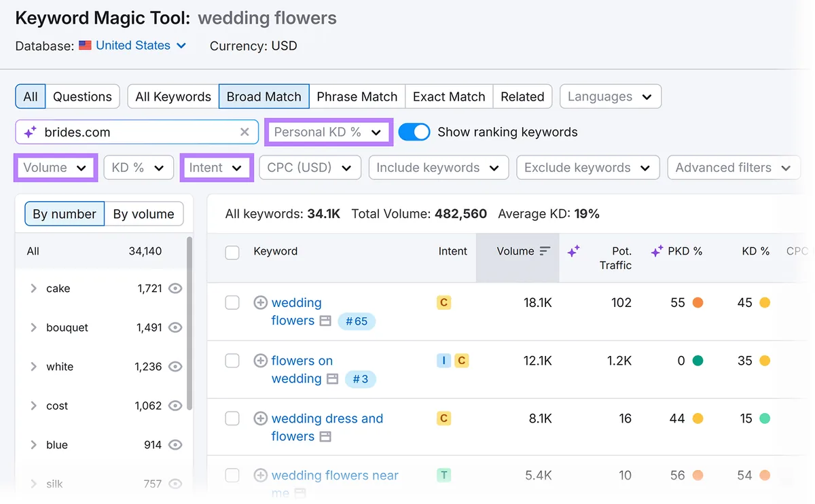The image size is (815, 504).
Task: Open the flowers on wedding keyword link
Action: coord(302,370)
